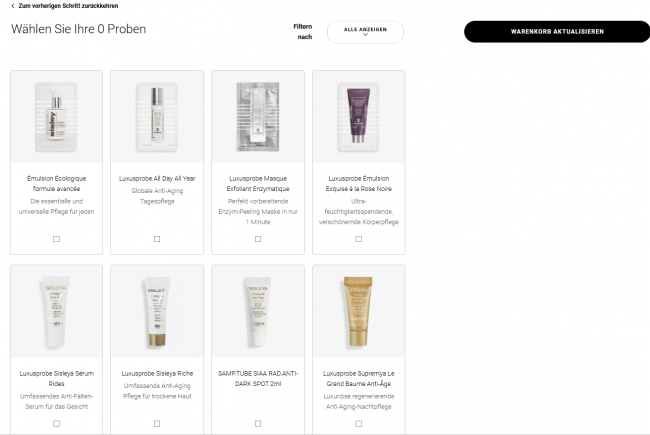Check Supremÿa Le Grand Baume checkbox
The height and width of the screenshot is (435, 650).
(359, 423)
